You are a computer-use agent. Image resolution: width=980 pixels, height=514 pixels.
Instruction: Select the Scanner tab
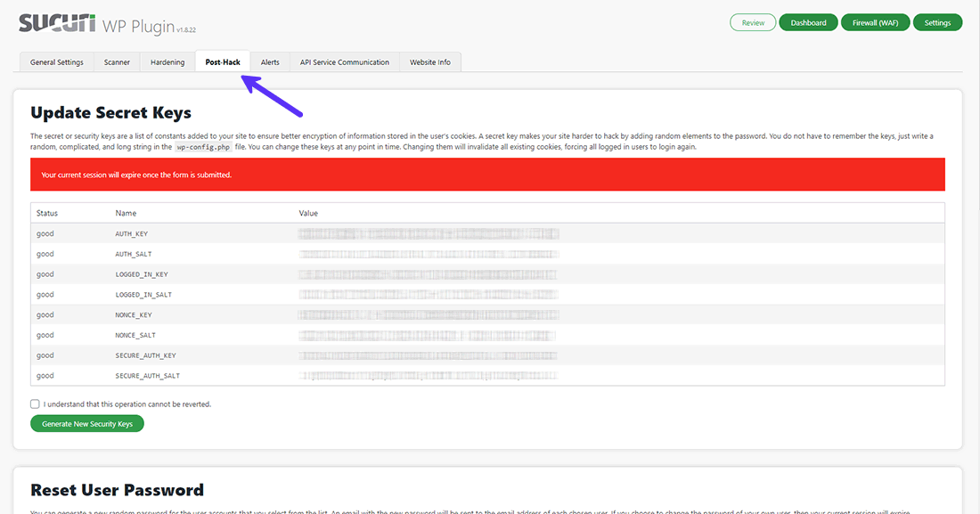tap(117, 62)
